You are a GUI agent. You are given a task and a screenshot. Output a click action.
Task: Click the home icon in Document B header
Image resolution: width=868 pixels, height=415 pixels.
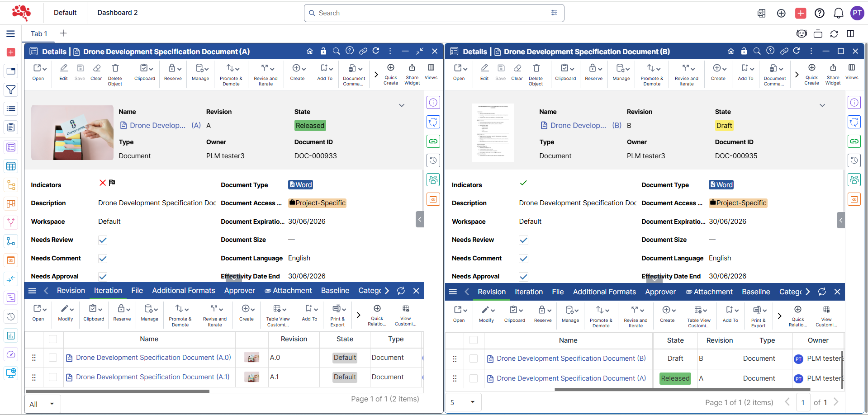pyautogui.click(x=730, y=51)
